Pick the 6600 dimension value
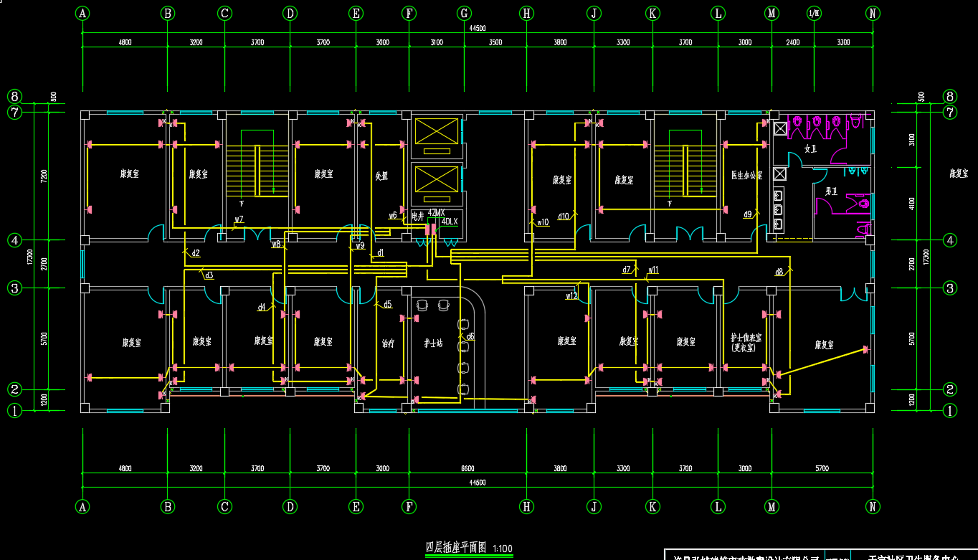This screenshot has width=978, height=560. point(467,469)
